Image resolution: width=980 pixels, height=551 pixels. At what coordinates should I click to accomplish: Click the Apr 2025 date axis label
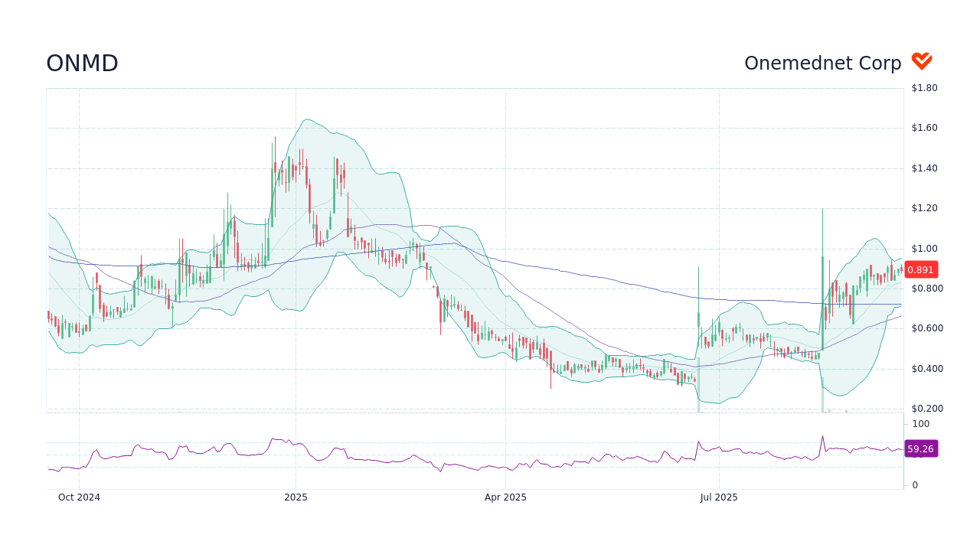click(505, 497)
